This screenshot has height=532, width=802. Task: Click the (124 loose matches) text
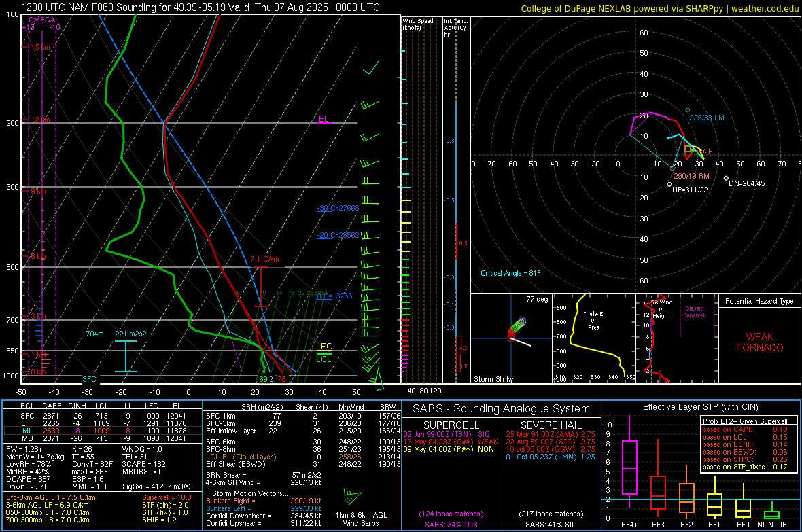(x=451, y=514)
